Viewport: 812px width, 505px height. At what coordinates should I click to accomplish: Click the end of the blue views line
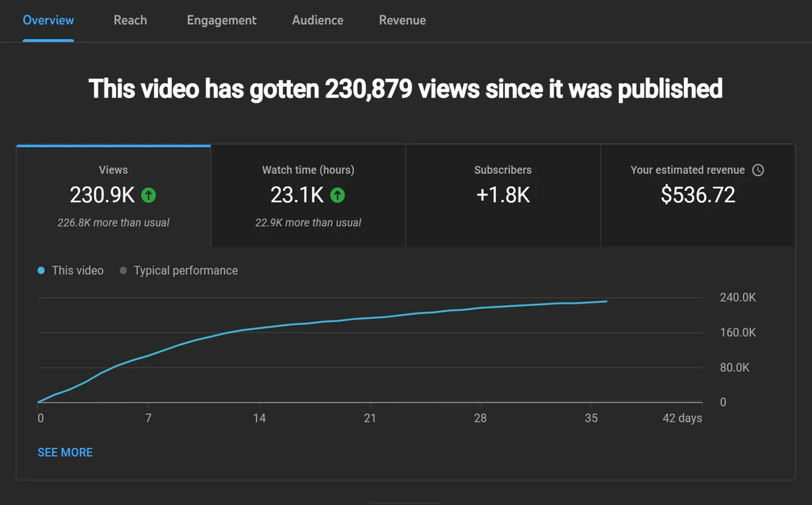606,301
